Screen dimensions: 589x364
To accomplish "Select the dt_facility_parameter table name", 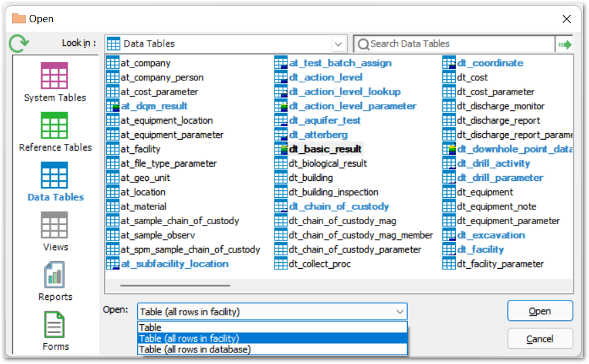I will pyautogui.click(x=500, y=264).
